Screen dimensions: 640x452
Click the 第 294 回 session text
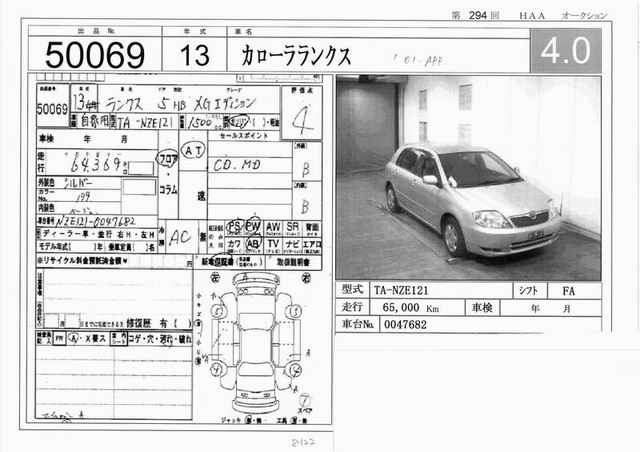pos(475,16)
